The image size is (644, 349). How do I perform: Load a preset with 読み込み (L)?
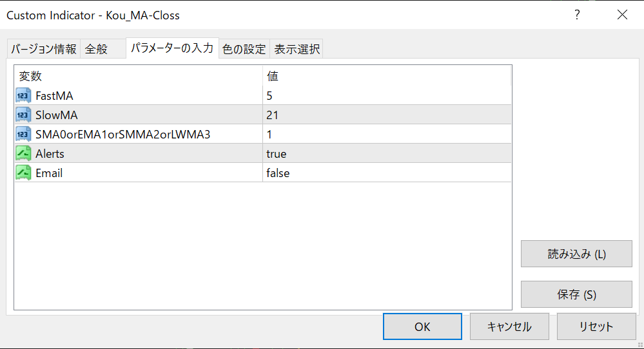[576, 254]
